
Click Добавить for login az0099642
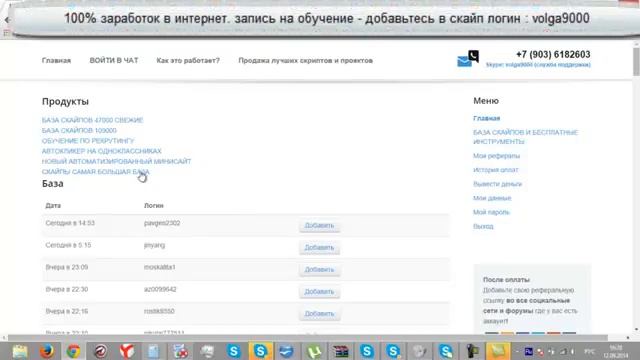[320, 291]
